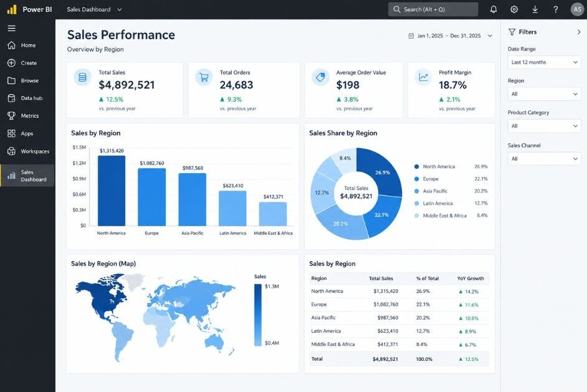This screenshot has width=587, height=392.
Task: Click donut center Total Sales value
Action: pos(356,196)
